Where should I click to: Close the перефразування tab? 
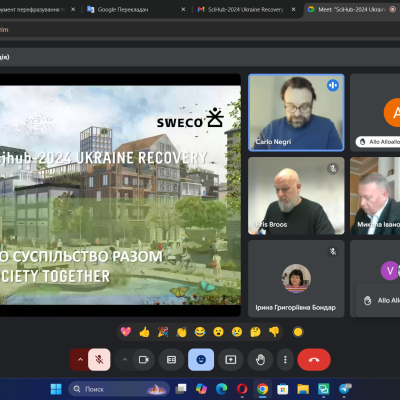pyautogui.click(x=73, y=9)
